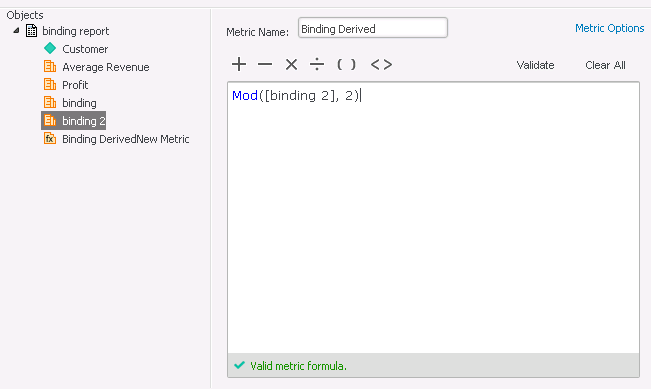Open Metric Options link
This screenshot has width=651, height=389.
click(x=609, y=28)
